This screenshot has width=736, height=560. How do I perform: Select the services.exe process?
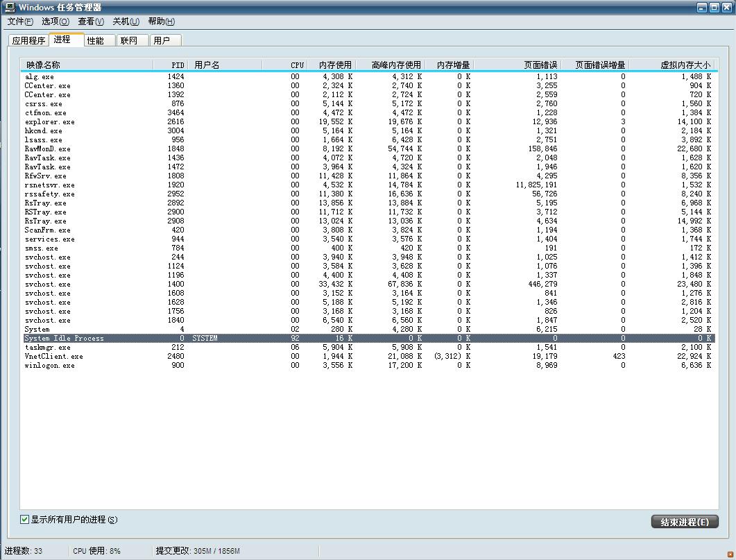tap(368, 239)
